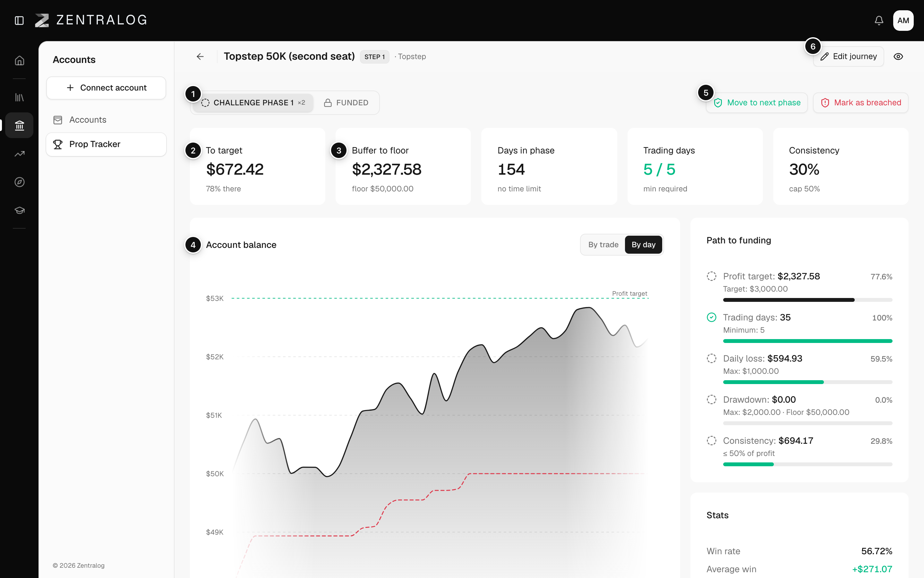Go to the Home icon in sidebar
The height and width of the screenshot is (578, 924).
[20, 61]
